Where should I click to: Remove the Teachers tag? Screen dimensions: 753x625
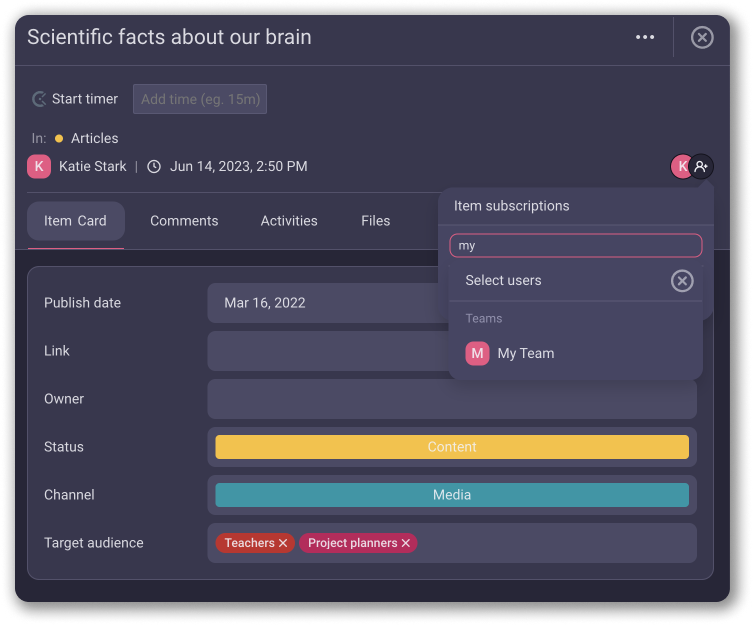coord(283,543)
